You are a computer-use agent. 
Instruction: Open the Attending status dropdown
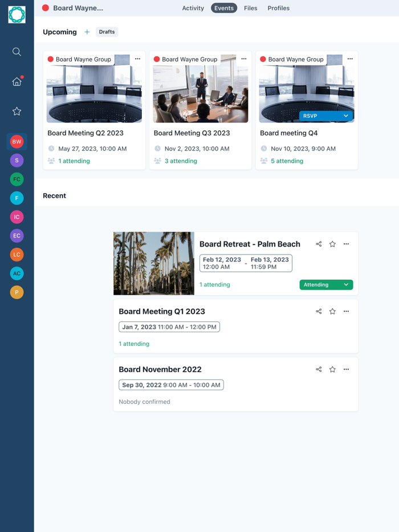[326, 285]
